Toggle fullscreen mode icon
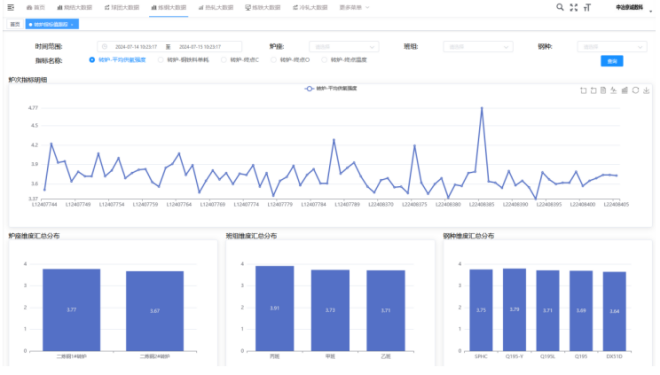 [x=573, y=7]
